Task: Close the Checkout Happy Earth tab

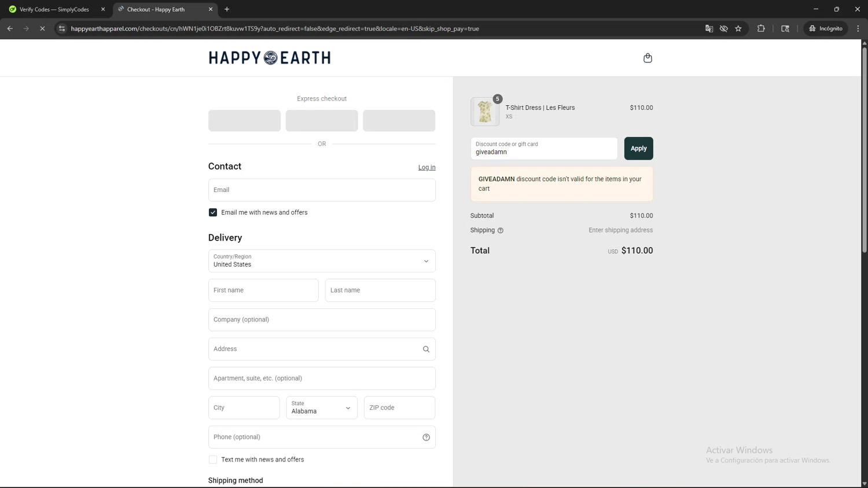Action: [211, 9]
